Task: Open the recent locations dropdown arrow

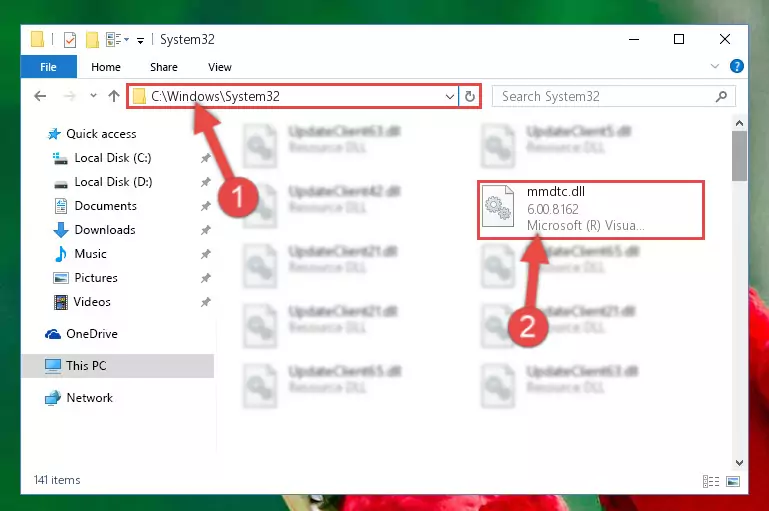Action: (93, 96)
